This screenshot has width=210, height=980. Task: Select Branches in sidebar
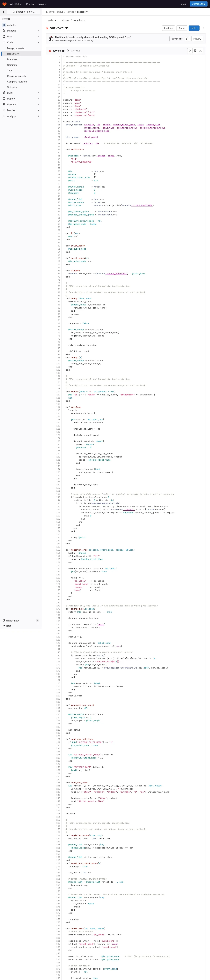pos(21,59)
